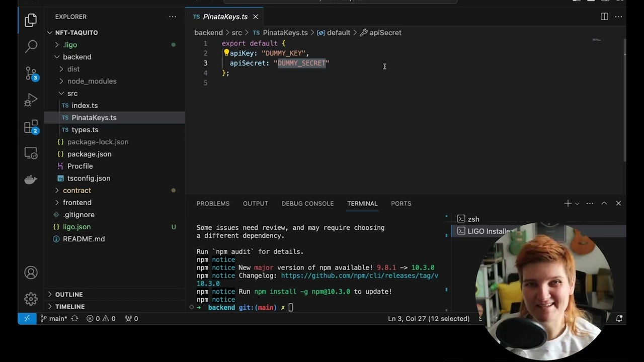Open Explorer views and more actions menu
Screen dimensions: 644x362
pos(173,17)
